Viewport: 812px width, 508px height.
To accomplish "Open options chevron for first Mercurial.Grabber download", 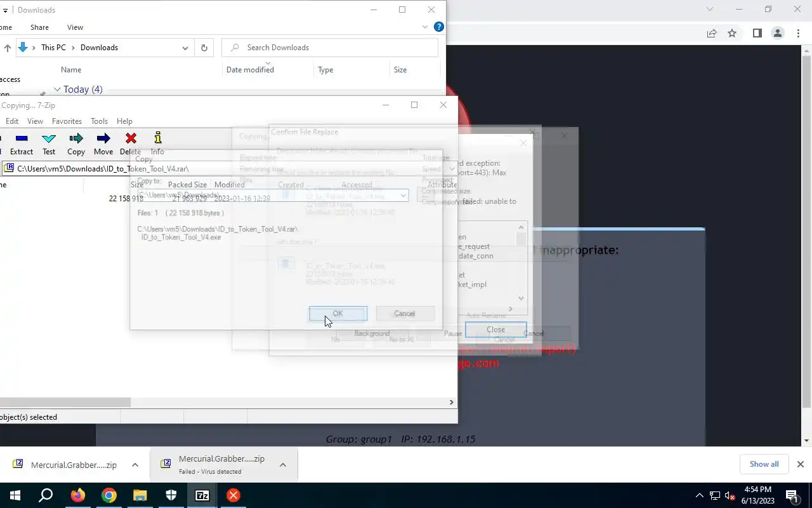I will click(135, 465).
